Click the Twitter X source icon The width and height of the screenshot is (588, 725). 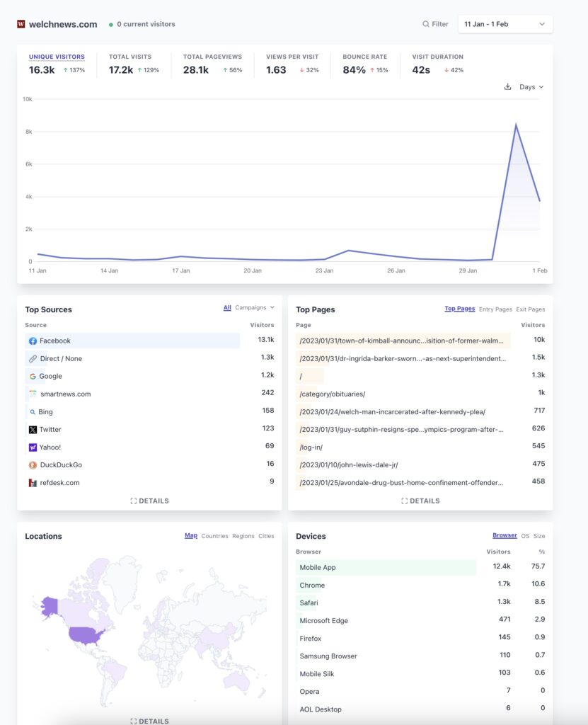tap(33, 430)
